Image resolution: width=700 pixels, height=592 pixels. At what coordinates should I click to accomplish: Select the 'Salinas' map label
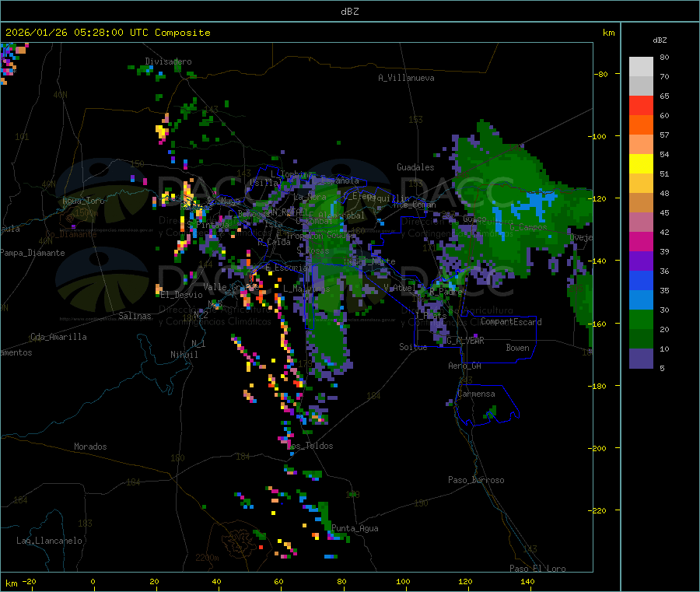click(x=135, y=316)
